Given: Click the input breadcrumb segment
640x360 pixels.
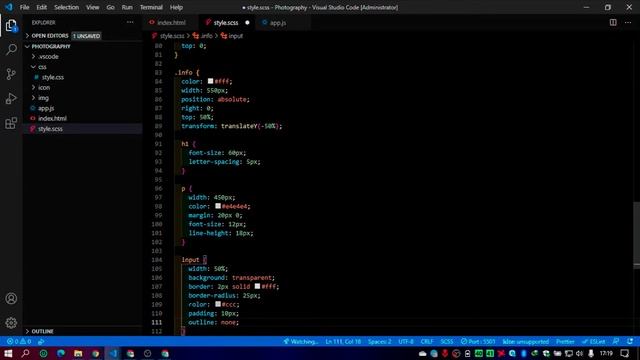Looking at the screenshot, I should pos(232,36).
